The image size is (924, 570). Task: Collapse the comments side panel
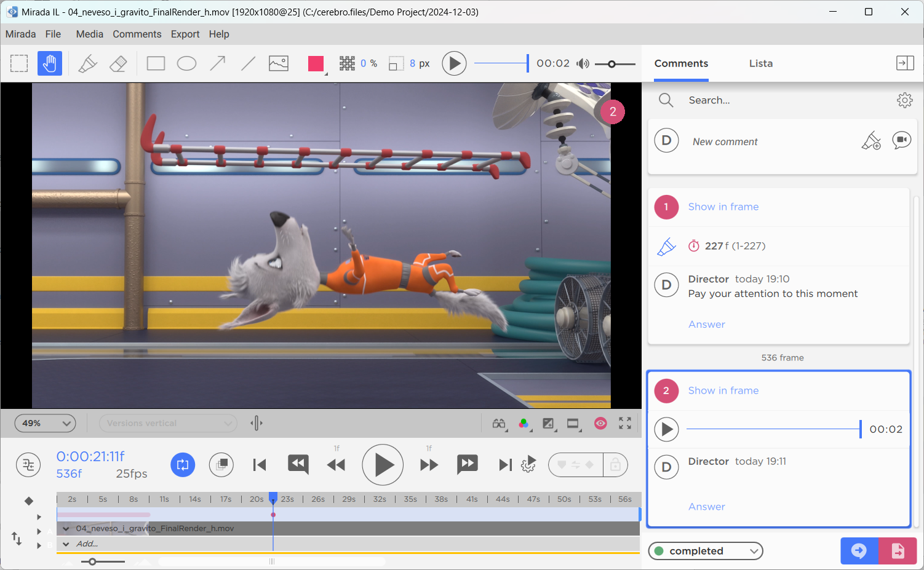pyautogui.click(x=905, y=63)
